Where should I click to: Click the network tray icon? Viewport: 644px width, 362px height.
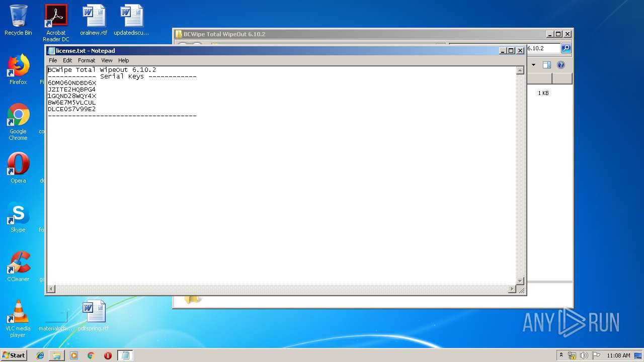point(572,355)
